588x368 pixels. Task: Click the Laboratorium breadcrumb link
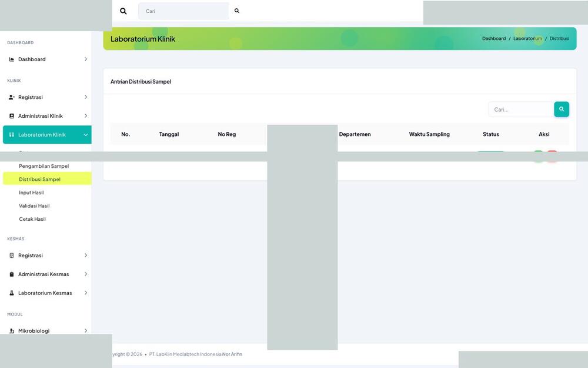pyautogui.click(x=527, y=39)
